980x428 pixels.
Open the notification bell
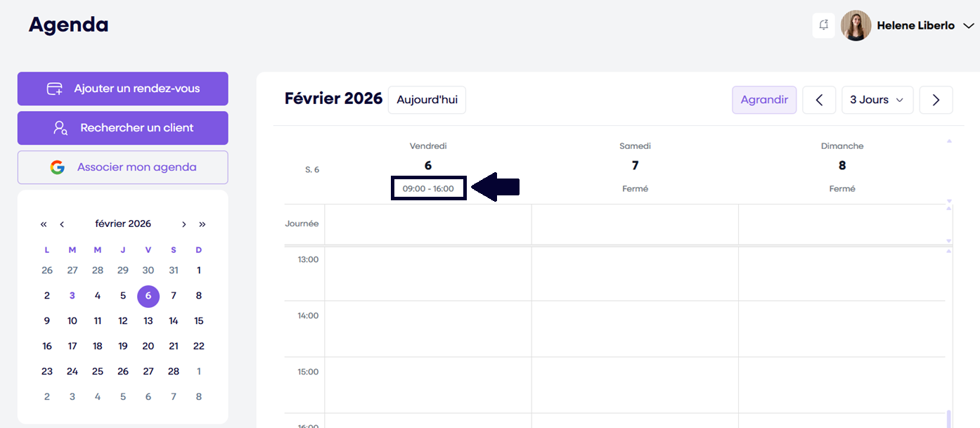click(x=823, y=25)
